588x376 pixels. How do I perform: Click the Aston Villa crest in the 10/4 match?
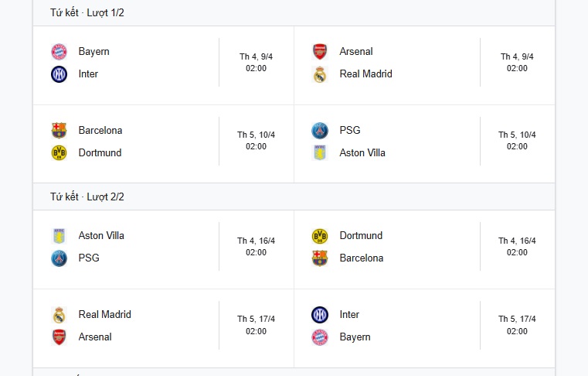coord(320,153)
